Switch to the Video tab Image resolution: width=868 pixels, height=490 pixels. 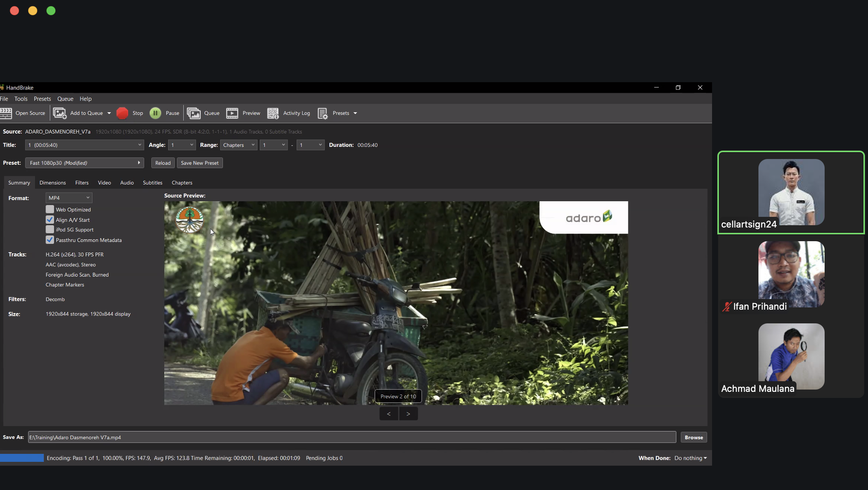click(104, 183)
